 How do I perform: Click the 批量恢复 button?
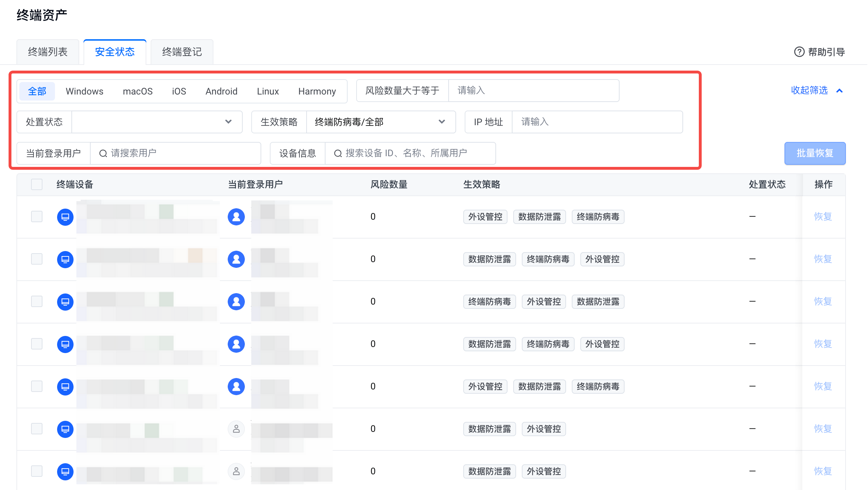coord(814,153)
